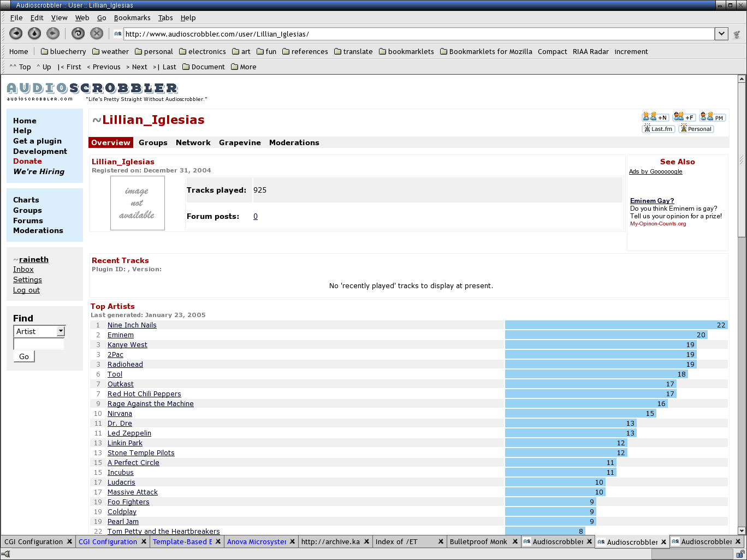747x560 pixels.
Task: Open the Bookmarks menu
Action: 132,18
